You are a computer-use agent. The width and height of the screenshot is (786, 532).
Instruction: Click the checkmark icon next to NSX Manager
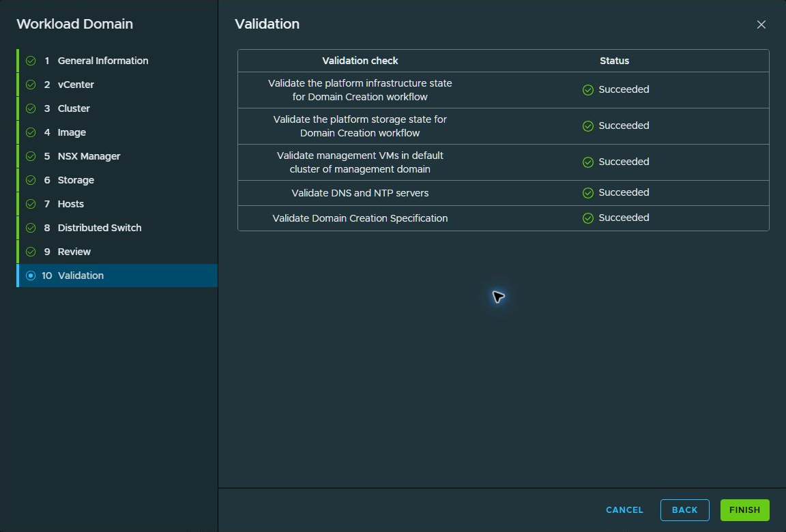click(31, 156)
